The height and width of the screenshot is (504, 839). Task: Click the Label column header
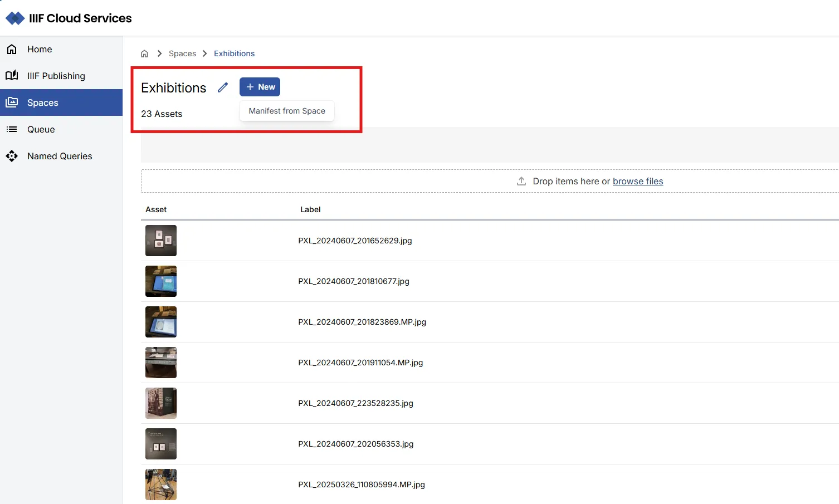pos(310,209)
